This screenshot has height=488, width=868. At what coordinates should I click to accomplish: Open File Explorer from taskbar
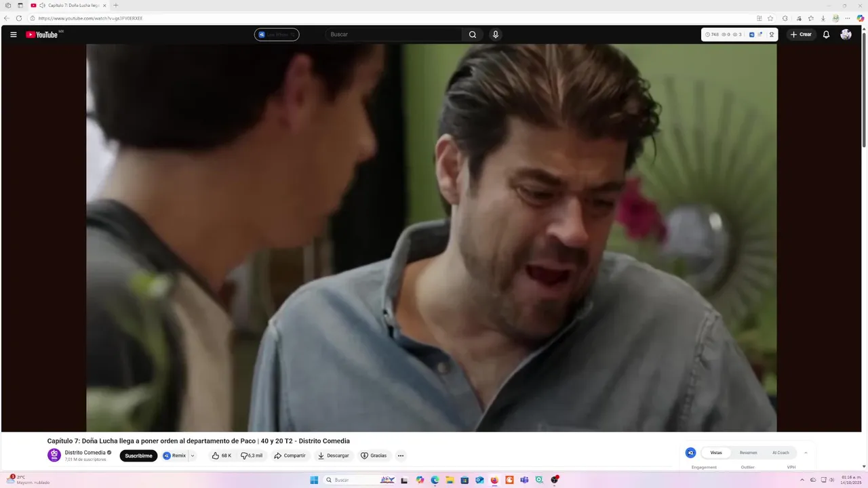click(x=450, y=480)
